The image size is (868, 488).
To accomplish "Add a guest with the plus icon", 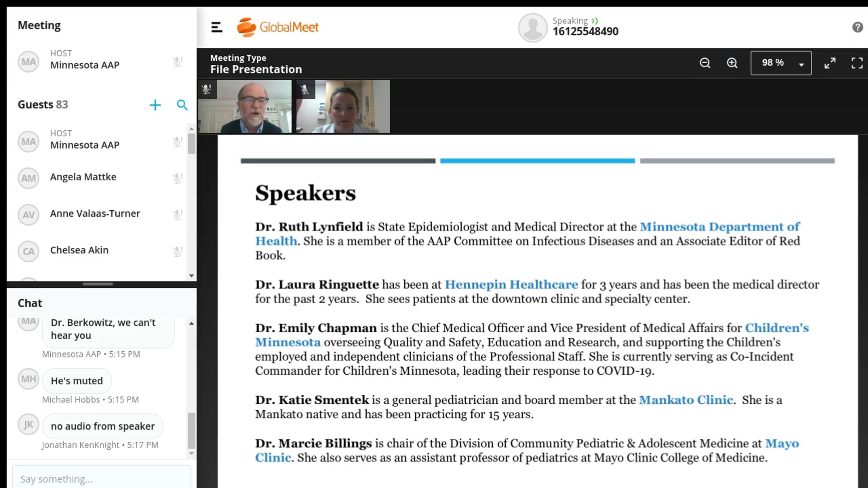I will pos(155,105).
